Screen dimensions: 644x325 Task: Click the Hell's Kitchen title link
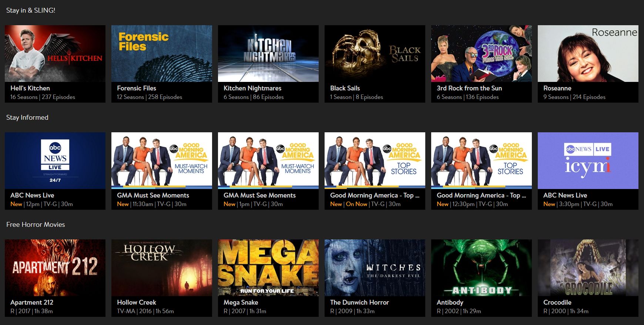pos(30,88)
